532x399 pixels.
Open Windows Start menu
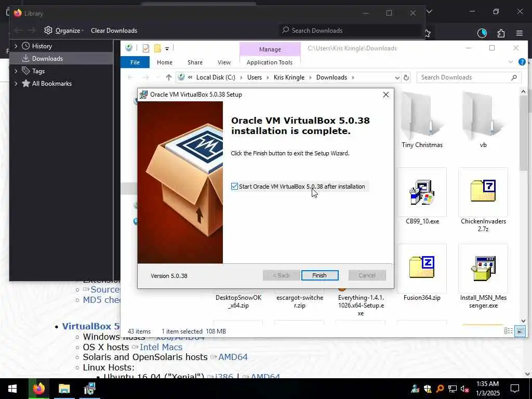click(x=12, y=389)
